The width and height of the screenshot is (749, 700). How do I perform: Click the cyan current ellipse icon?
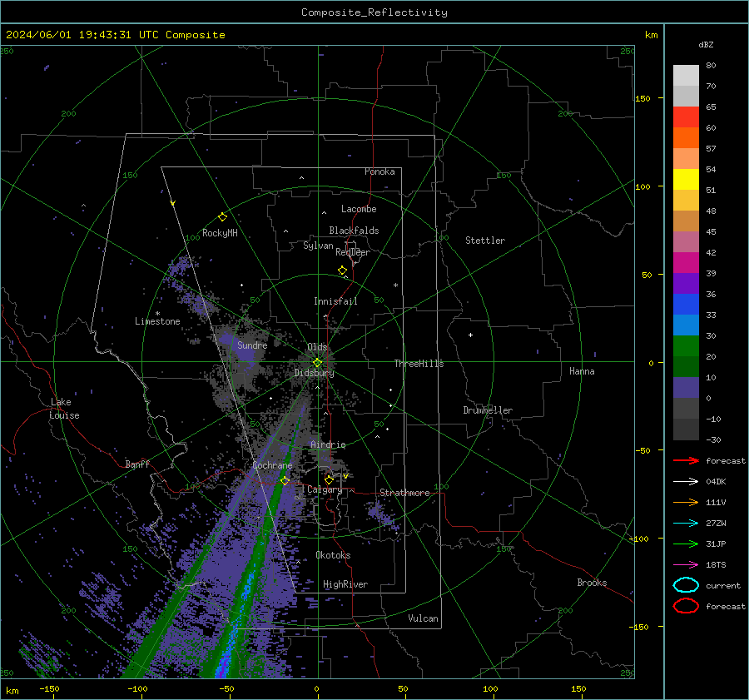coord(686,585)
